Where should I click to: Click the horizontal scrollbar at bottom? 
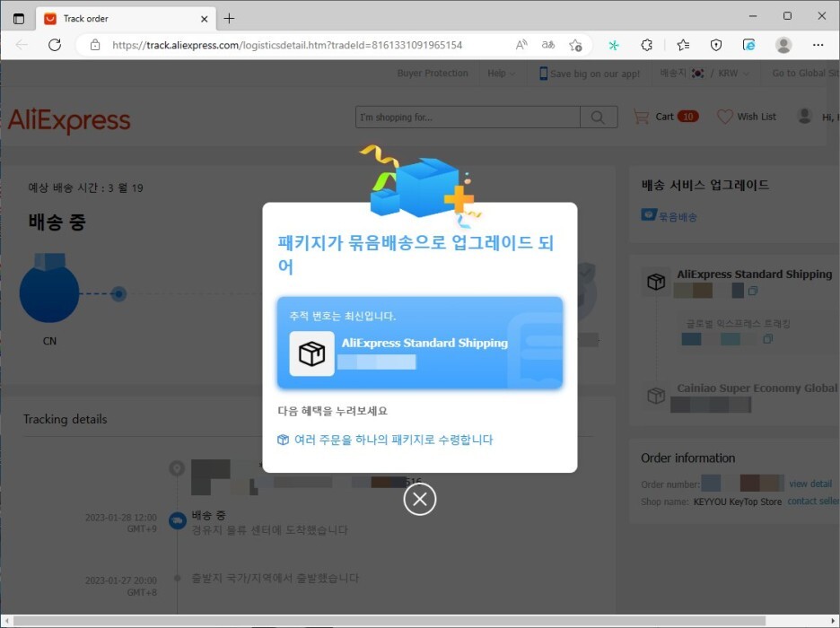[x=389, y=621]
